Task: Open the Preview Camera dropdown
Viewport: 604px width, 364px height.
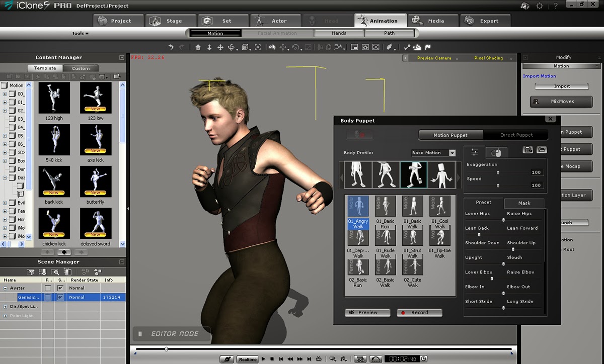Action: (436, 58)
